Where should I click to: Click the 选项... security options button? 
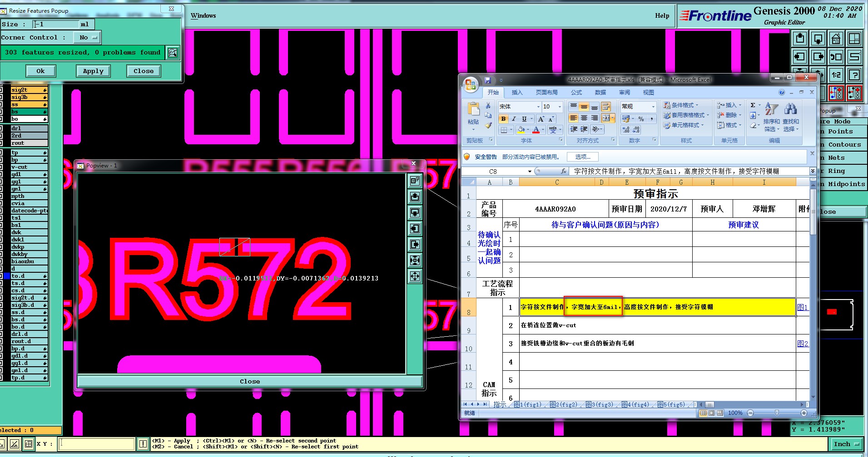point(583,157)
